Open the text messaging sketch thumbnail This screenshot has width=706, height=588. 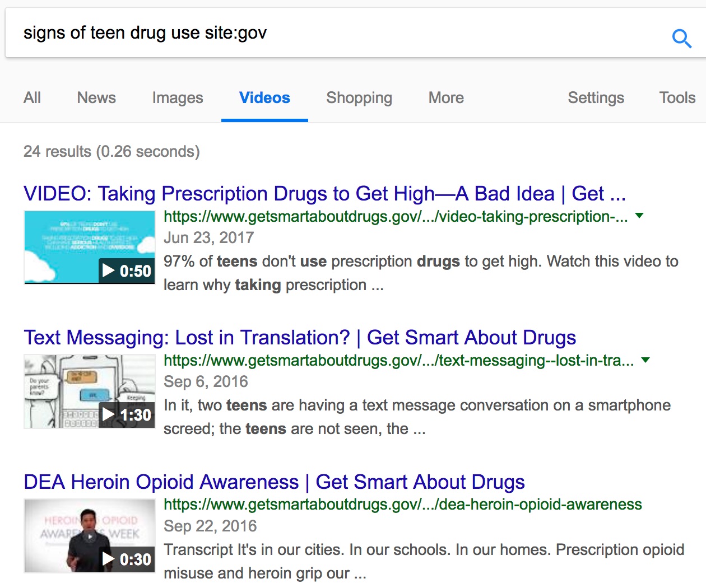89,391
